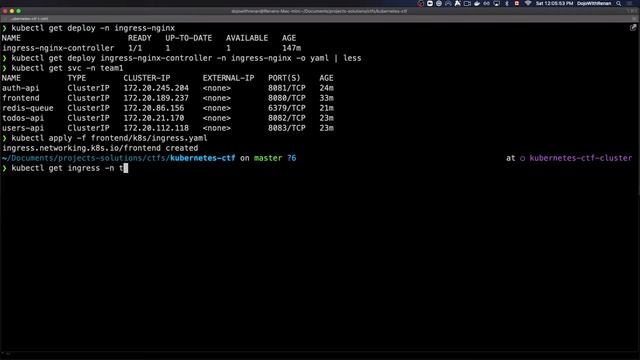The height and width of the screenshot is (360, 640).
Task: Click the 'todos-api' service name
Action: (23, 118)
